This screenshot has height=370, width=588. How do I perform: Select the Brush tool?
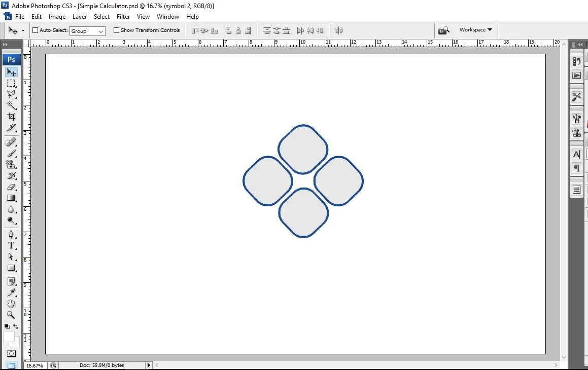(x=11, y=153)
